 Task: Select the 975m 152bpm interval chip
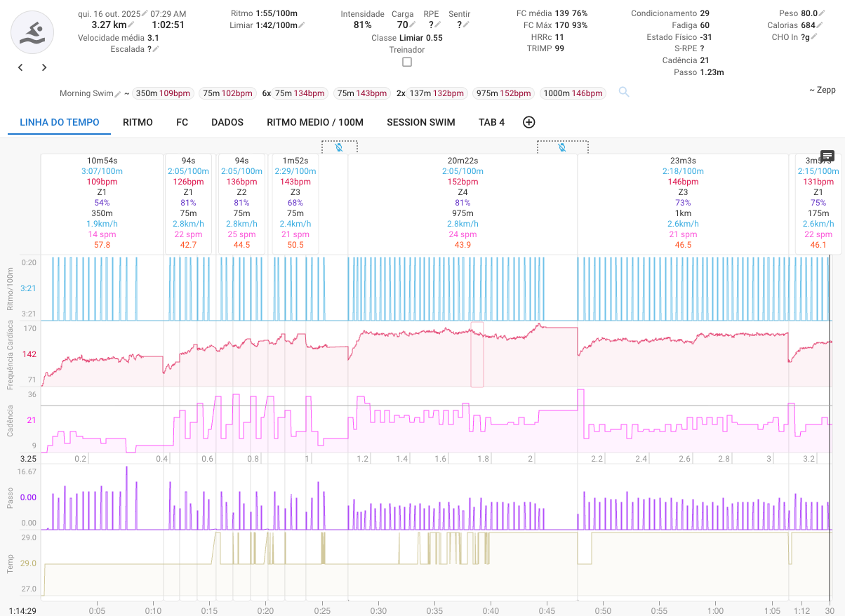point(503,93)
